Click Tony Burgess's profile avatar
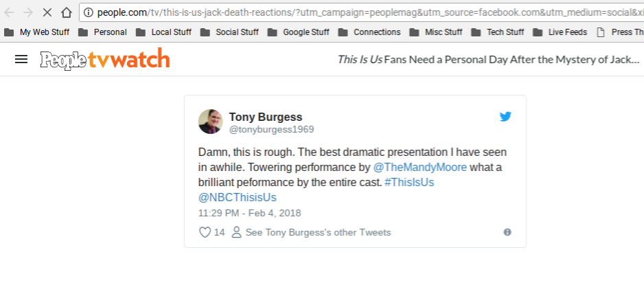This screenshot has height=285, width=644. [x=211, y=122]
